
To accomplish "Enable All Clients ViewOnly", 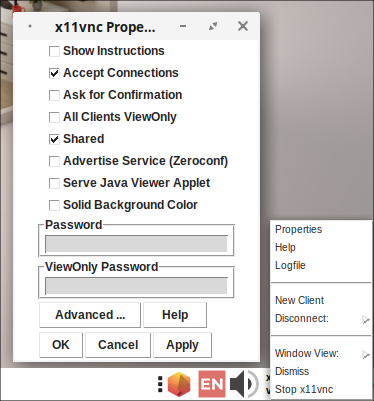I will pos(54,117).
